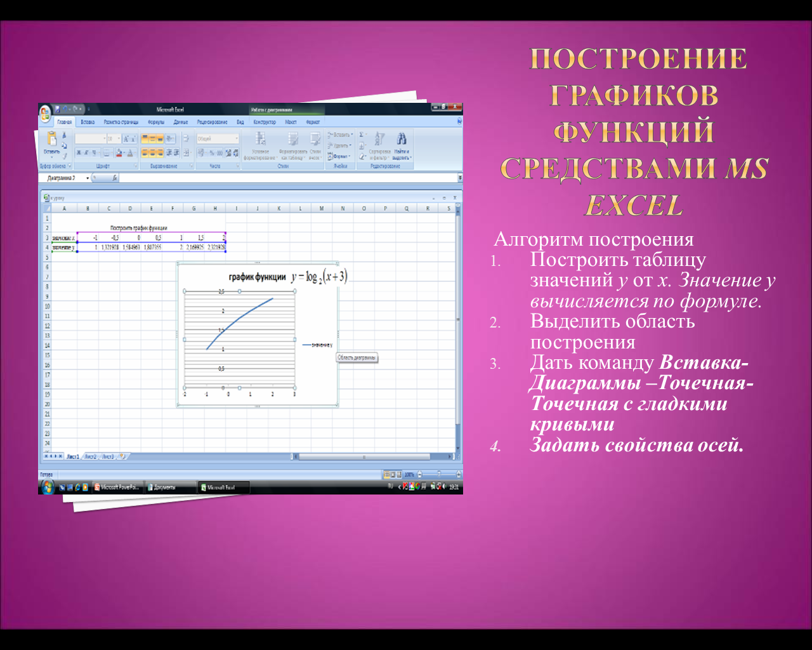
Task: Open Sort & Filter (Сортировка и фильтр)
Action: 379,145
